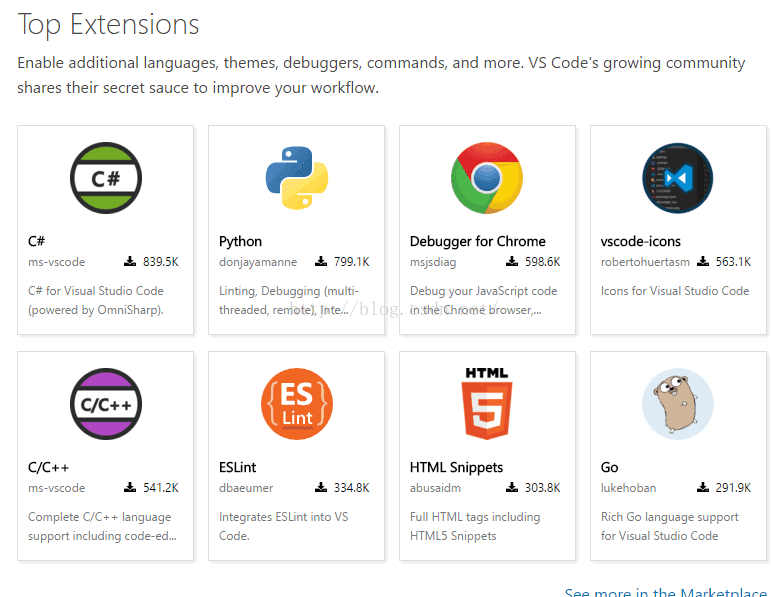
Task: Click the ESLint hexagon logo
Action: 296,404
